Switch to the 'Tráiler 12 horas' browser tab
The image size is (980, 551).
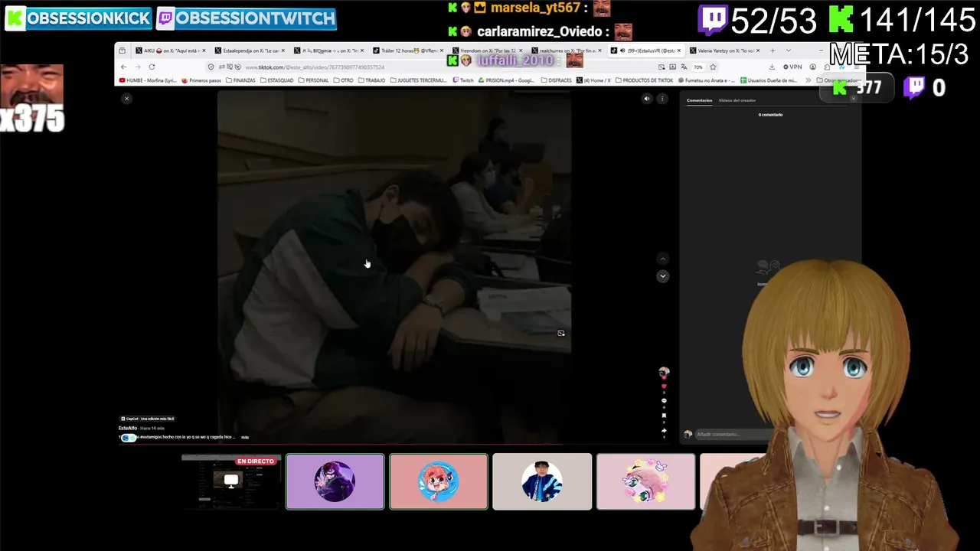(x=407, y=51)
